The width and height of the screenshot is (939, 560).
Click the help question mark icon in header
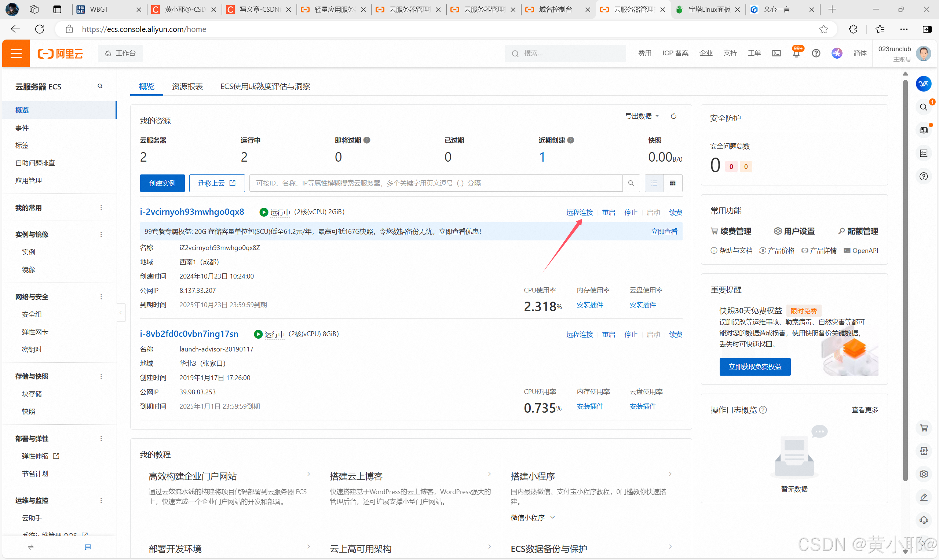click(816, 54)
